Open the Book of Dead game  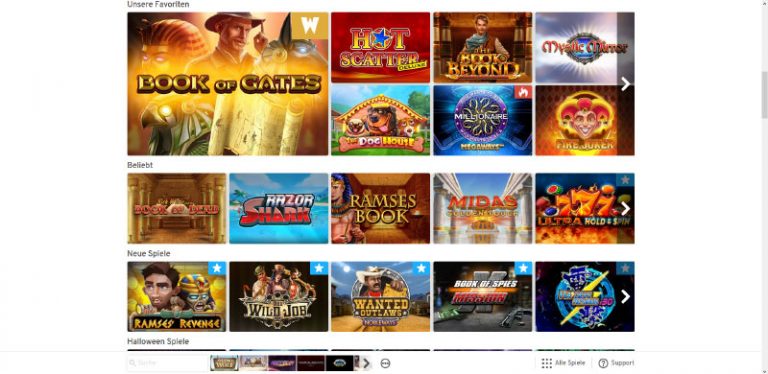pos(177,208)
